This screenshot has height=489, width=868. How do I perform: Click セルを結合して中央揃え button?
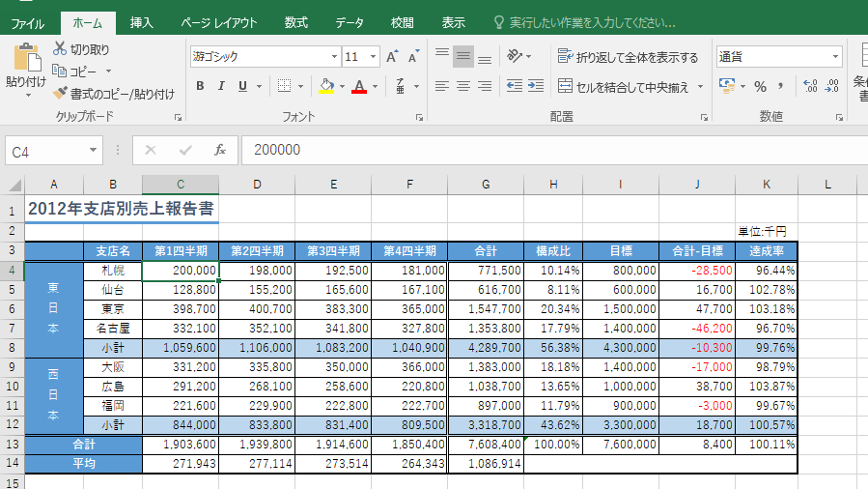click(x=624, y=87)
